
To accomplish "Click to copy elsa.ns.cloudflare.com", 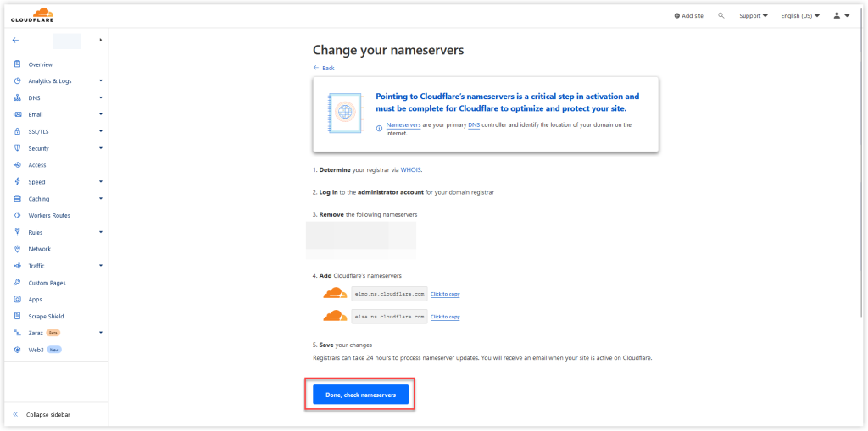I will pyautogui.click(x=445, y=317).
